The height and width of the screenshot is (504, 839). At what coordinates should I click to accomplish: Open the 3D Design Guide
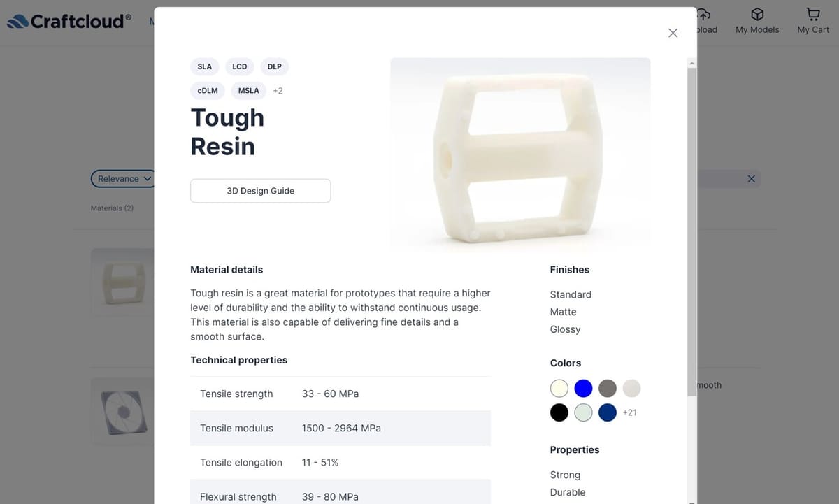tap(261, 191)
